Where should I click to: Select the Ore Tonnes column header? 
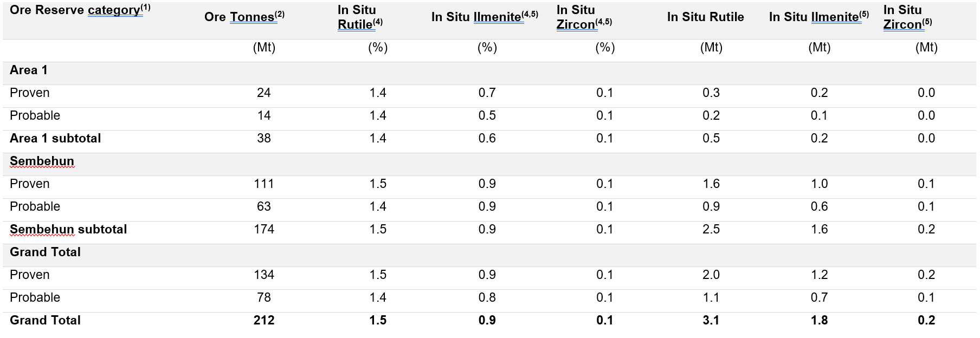tap(244, 17)
